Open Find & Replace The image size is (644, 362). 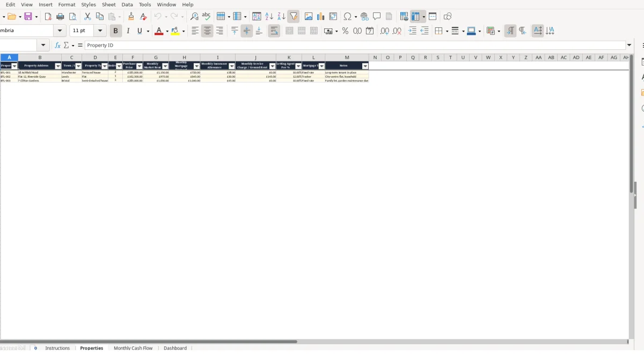194,17
